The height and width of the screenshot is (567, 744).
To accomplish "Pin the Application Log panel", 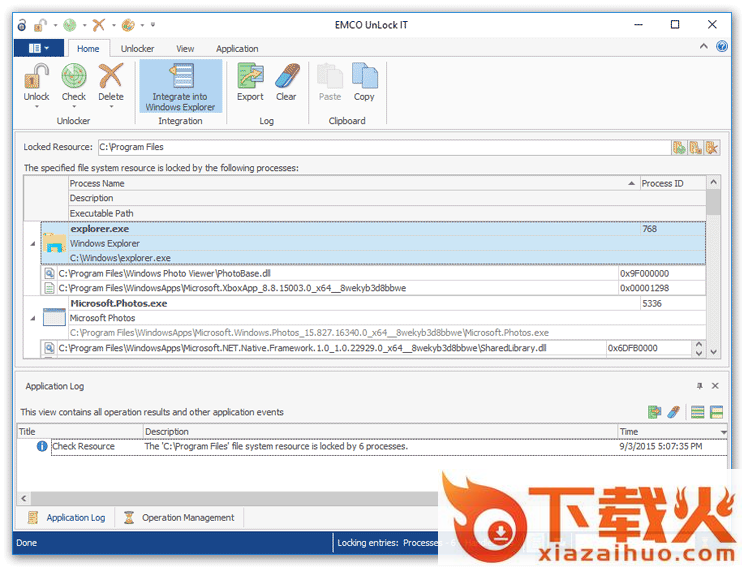I will click(x=699, y=386).
